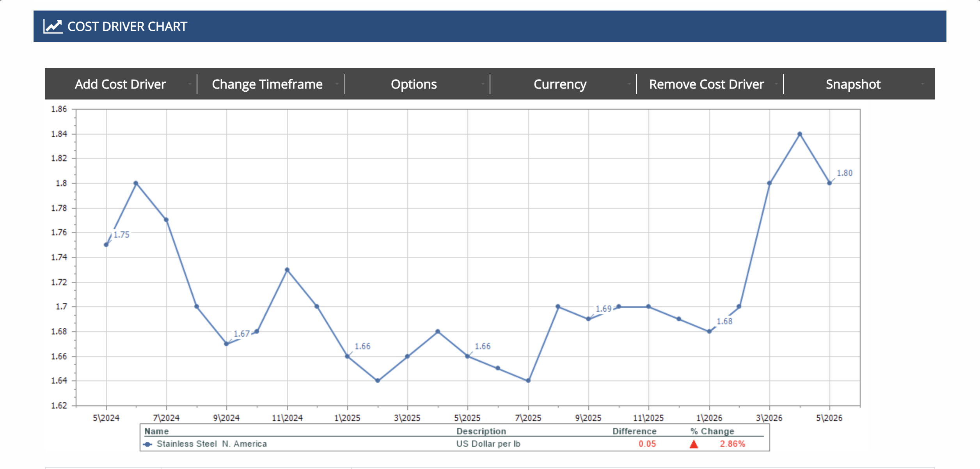Click the final 1.80 data point at 5\2026
980x469 pixels.
829,183
